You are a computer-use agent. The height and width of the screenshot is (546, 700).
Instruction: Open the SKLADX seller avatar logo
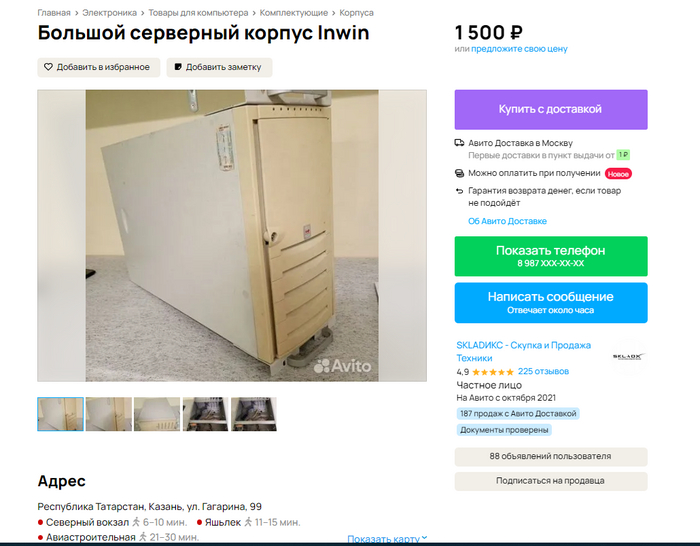tap(627, 356)
